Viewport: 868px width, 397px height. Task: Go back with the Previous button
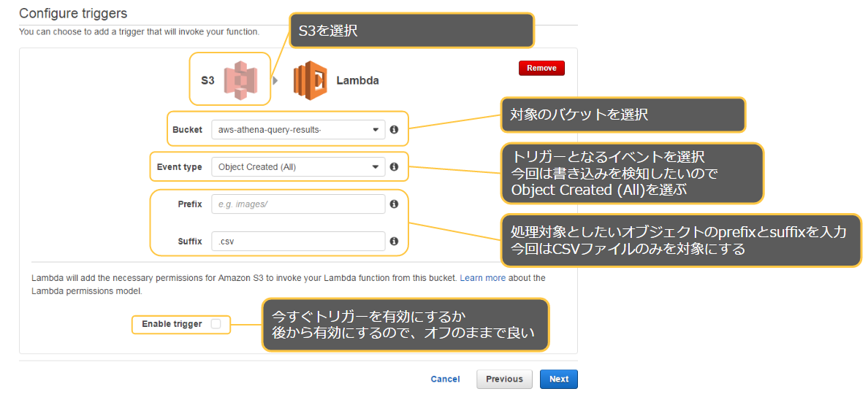(x=504, y=379)
